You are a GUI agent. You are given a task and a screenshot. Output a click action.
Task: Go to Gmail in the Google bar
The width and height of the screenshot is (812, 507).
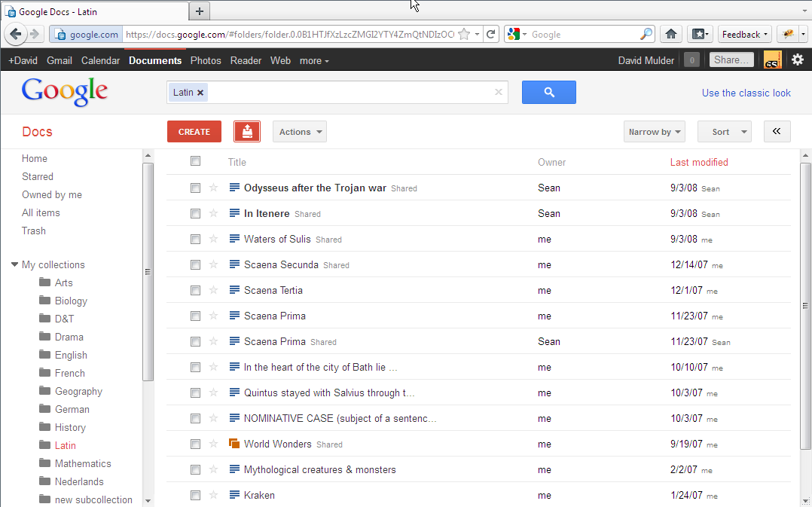[x=60, y=60]
